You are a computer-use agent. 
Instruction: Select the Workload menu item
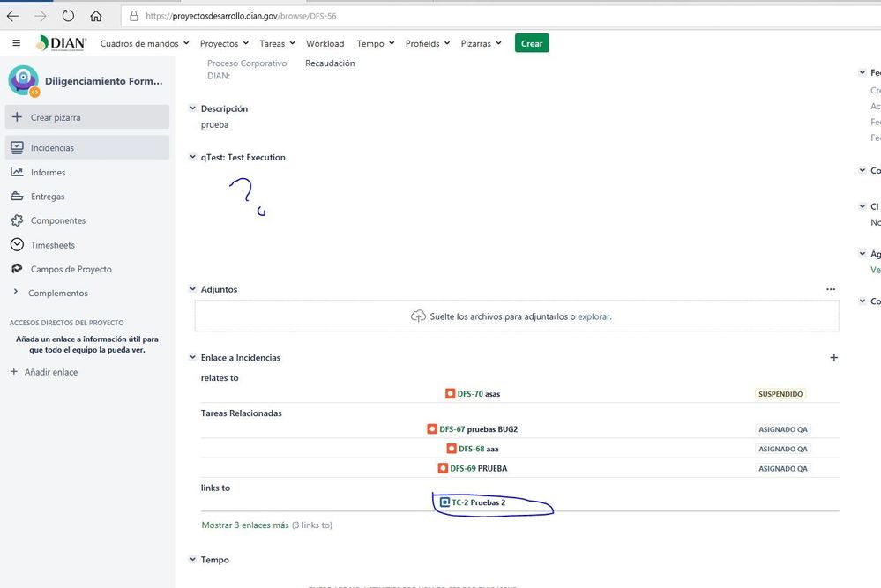[x=325, y=42]
